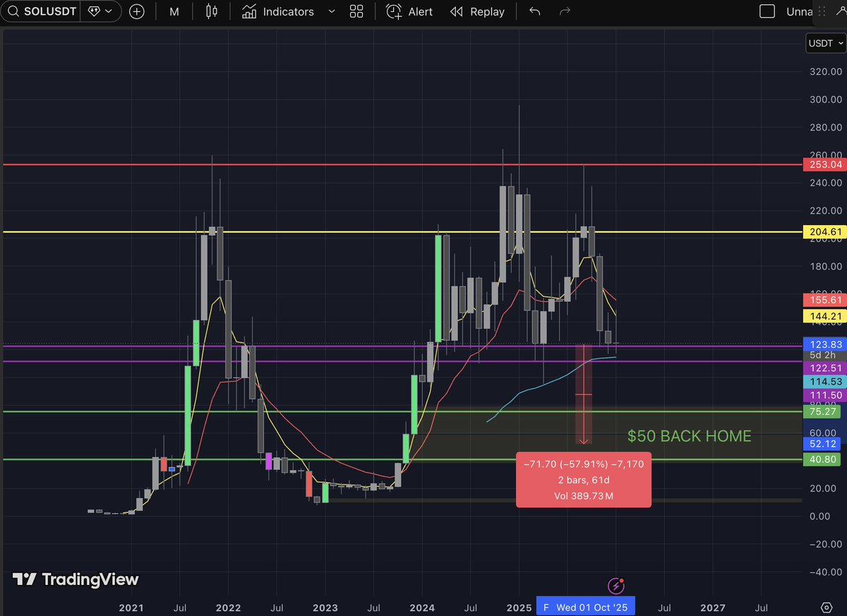Click the TradingView logo watermark
The image size is (847, 616).
[x=73, y=579]
